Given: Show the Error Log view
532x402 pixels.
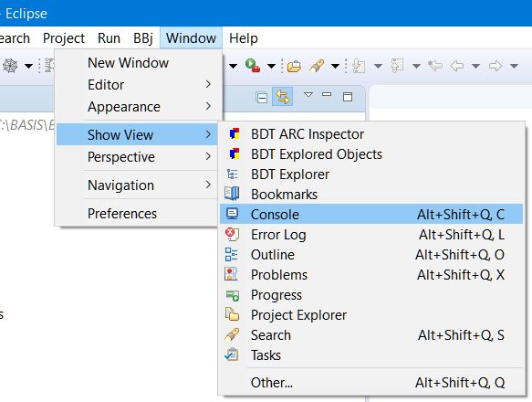Looking at the screenshot, I should point(371,235).
